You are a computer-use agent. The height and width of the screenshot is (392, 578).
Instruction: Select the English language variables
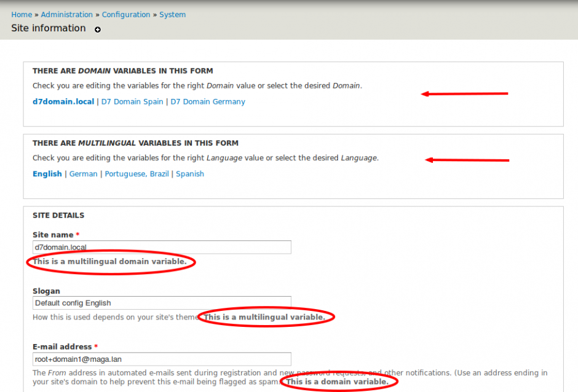[x=47, y=173]
